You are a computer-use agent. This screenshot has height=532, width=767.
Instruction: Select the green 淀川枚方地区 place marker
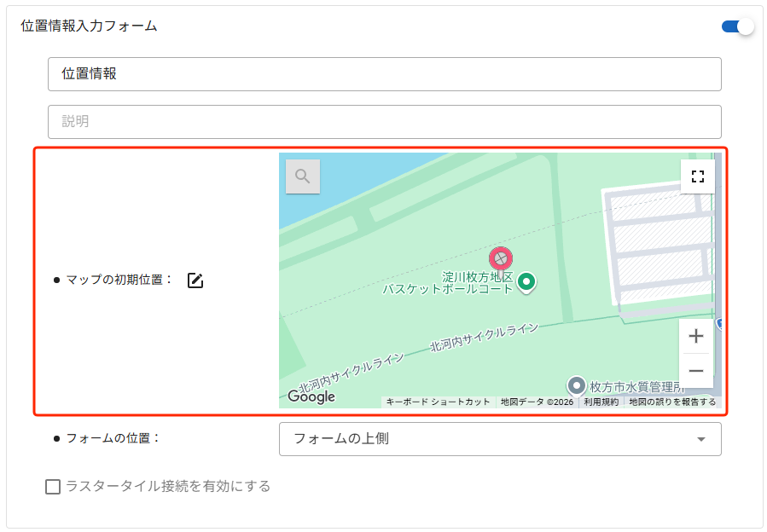526,283
